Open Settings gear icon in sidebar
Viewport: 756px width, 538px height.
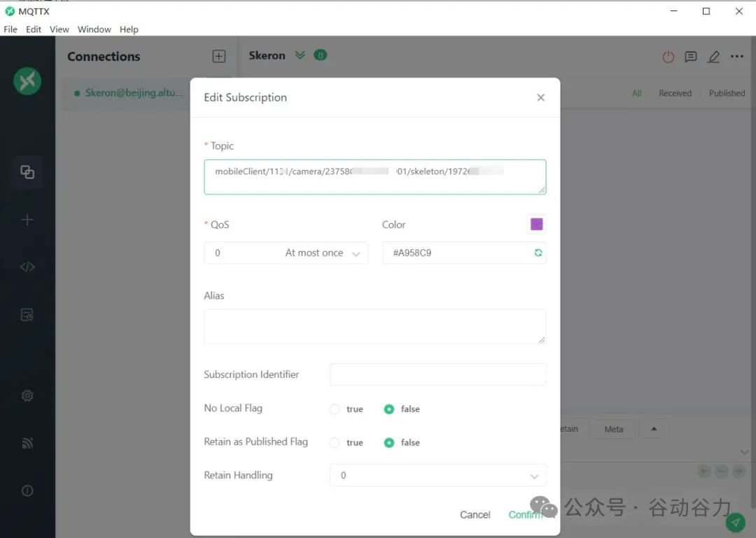point(27,396)
